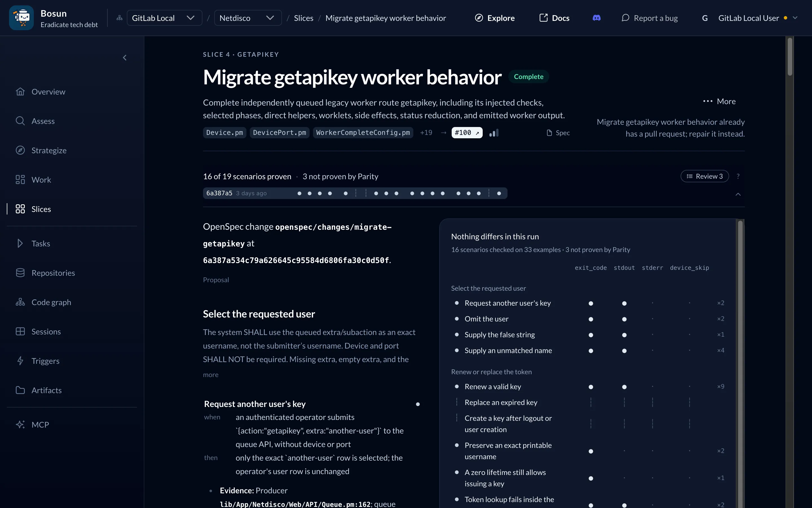Open Sessions in sidebar
Viewport: 812px width, 508px height.
(x=38, y=331)
